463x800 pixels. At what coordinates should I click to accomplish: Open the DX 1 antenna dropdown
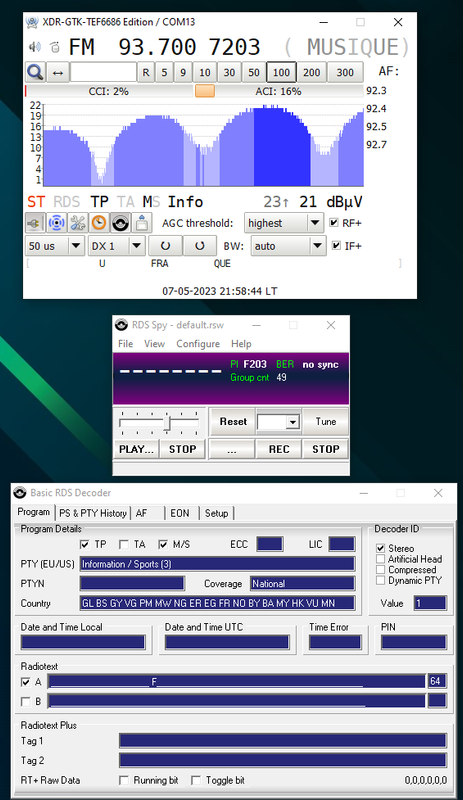tap(116, 246)
